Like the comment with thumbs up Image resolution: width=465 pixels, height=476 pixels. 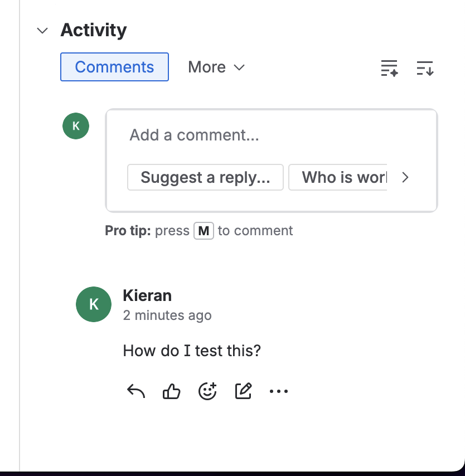pyautogui.click(x=172, y=391)
